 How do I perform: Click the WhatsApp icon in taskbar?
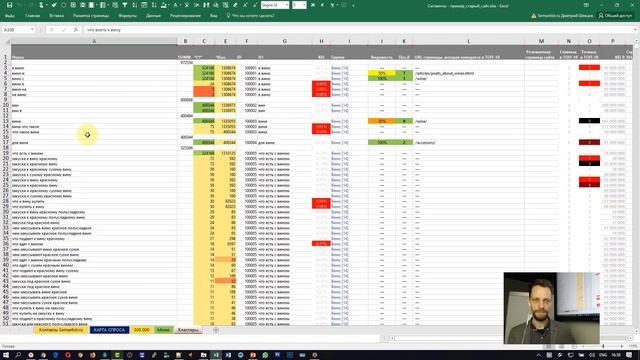coord(265,355)
